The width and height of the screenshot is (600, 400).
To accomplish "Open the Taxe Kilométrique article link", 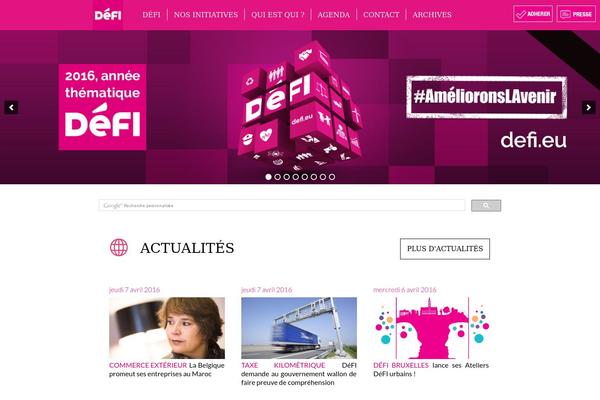I will pos(283,366).
